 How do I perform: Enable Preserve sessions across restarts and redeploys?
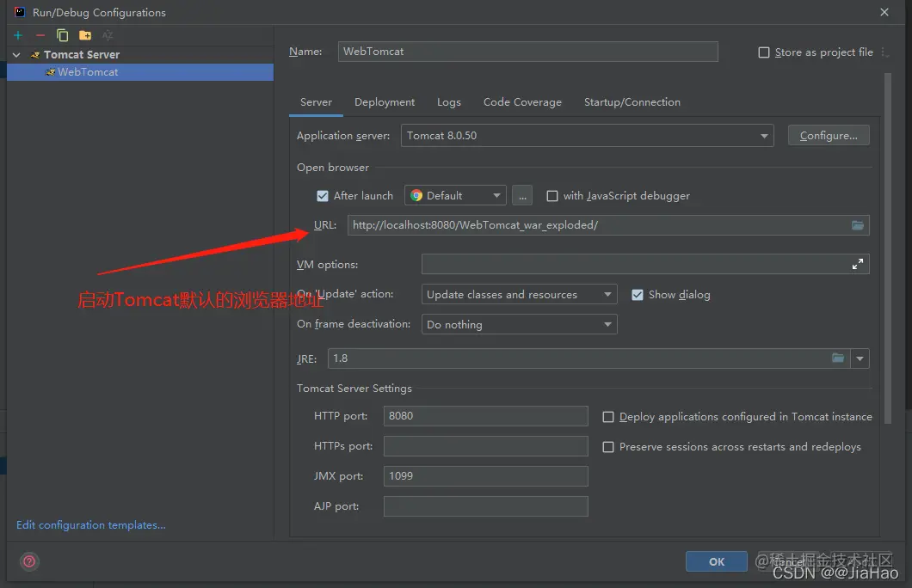pyautogui.click(x=607, y=447)
